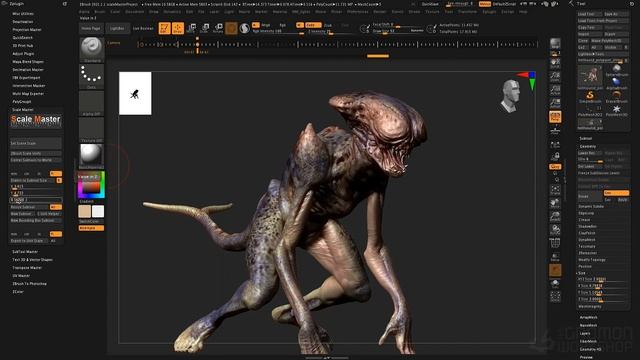Open the Dots stroke type picker
Viewport: 640px width, 360px height.
coord(91,75)
